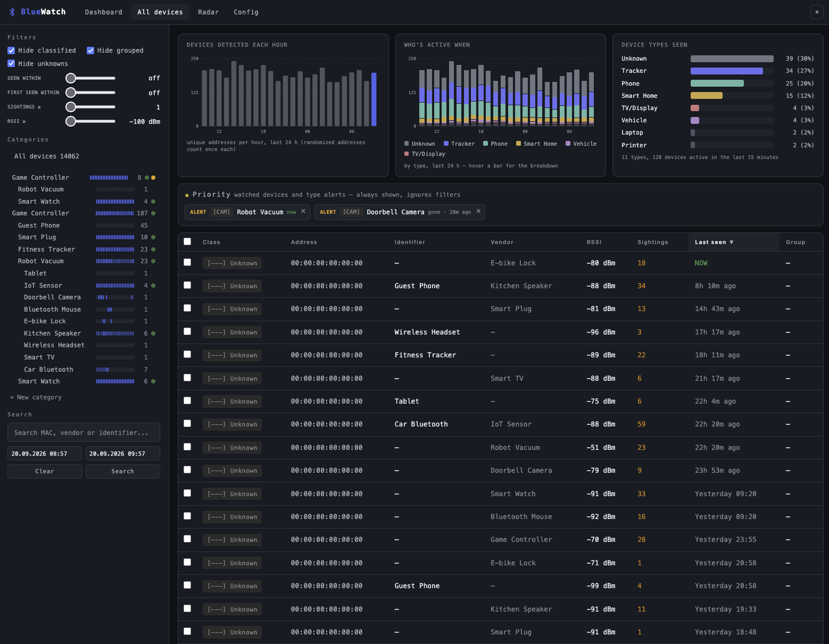
Task: Click the Clear button
Action: tap(45, 471)
